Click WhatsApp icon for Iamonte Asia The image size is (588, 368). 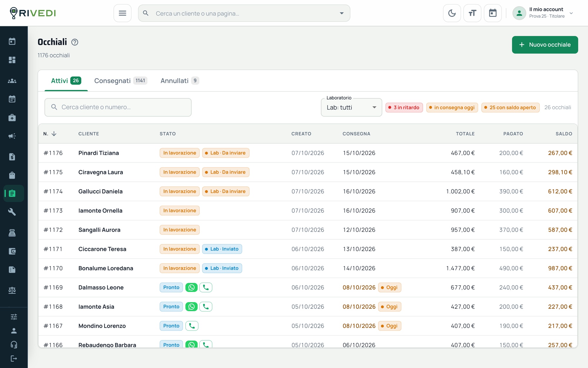tap(191, 307)
